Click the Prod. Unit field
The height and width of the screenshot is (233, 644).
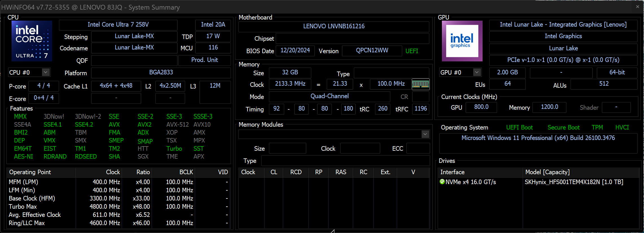pos(205,60)
